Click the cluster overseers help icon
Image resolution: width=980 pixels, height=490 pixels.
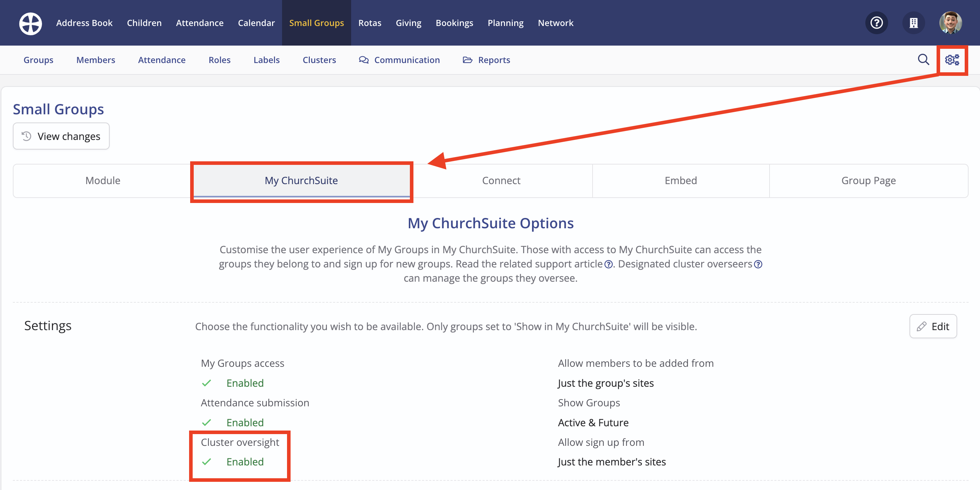[x=758, y=264]
